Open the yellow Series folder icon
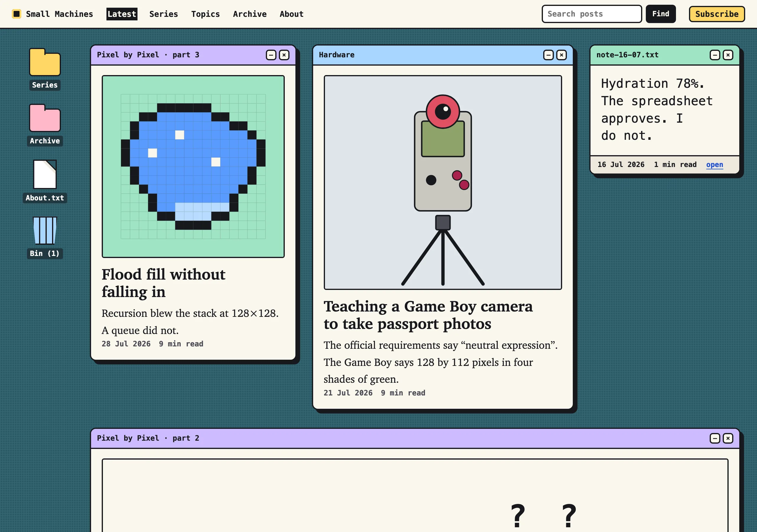Image resolution: width=757 pixels, height=532 pixels. [45, 62]
